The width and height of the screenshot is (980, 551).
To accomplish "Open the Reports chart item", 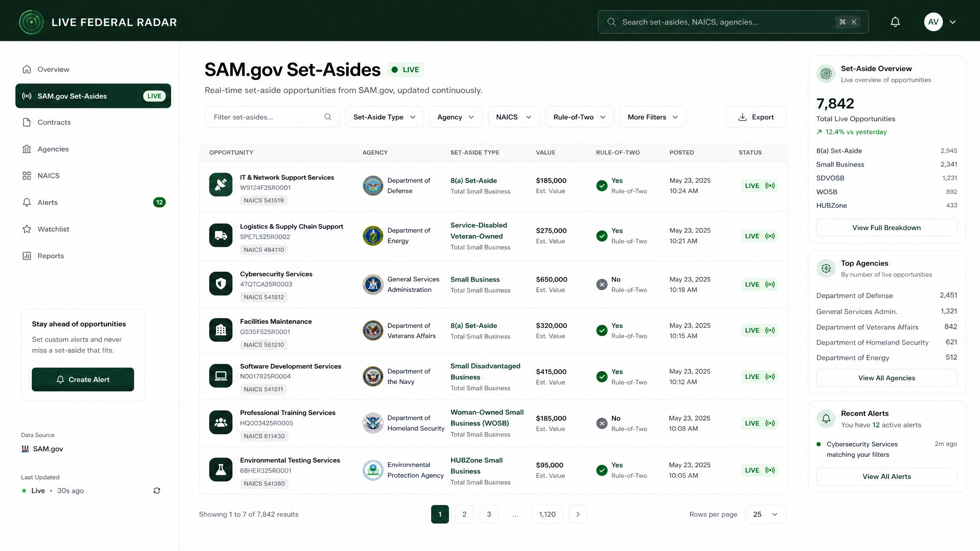I will [x=93, y=256].
